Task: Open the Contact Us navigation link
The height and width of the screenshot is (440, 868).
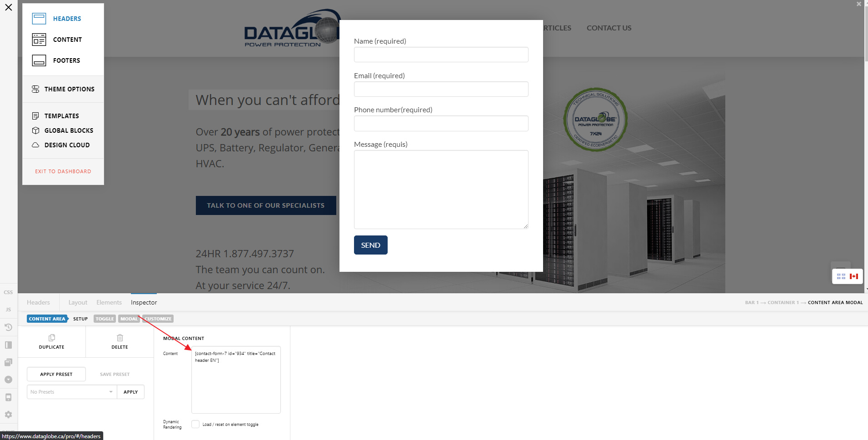Action: [x=609, y=28]
